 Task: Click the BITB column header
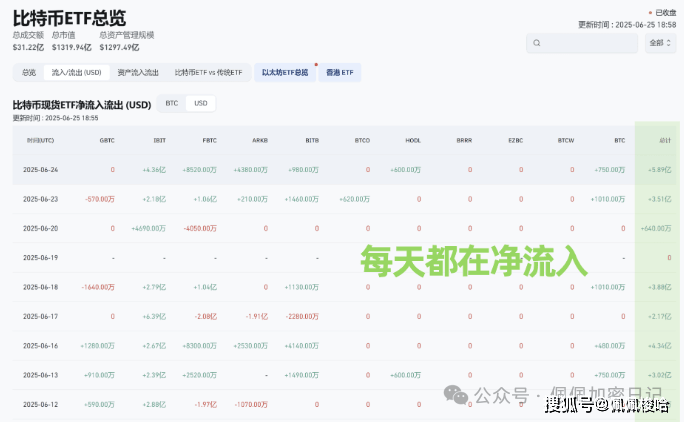tap(312, 141)
